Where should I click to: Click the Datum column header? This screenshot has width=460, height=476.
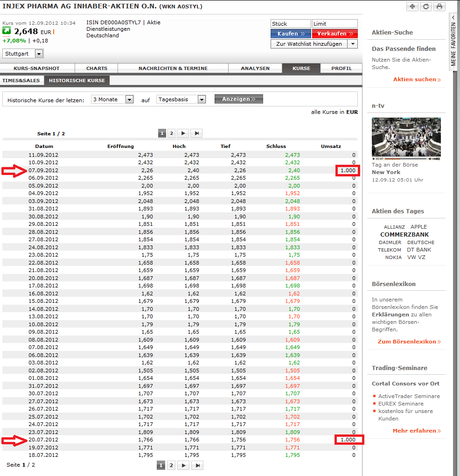tap(44, 147)
